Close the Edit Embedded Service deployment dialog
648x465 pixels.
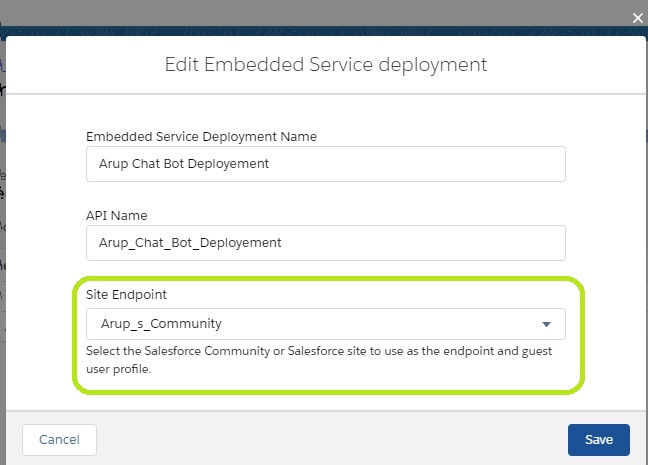pos(638,18)
